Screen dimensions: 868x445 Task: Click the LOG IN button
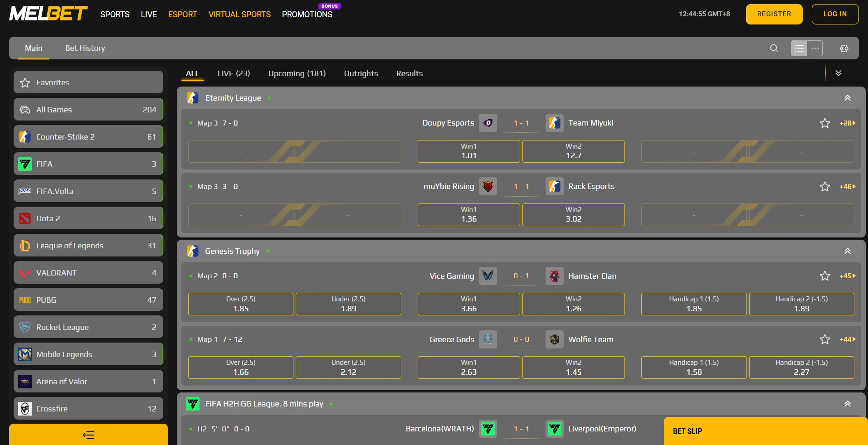834,14
